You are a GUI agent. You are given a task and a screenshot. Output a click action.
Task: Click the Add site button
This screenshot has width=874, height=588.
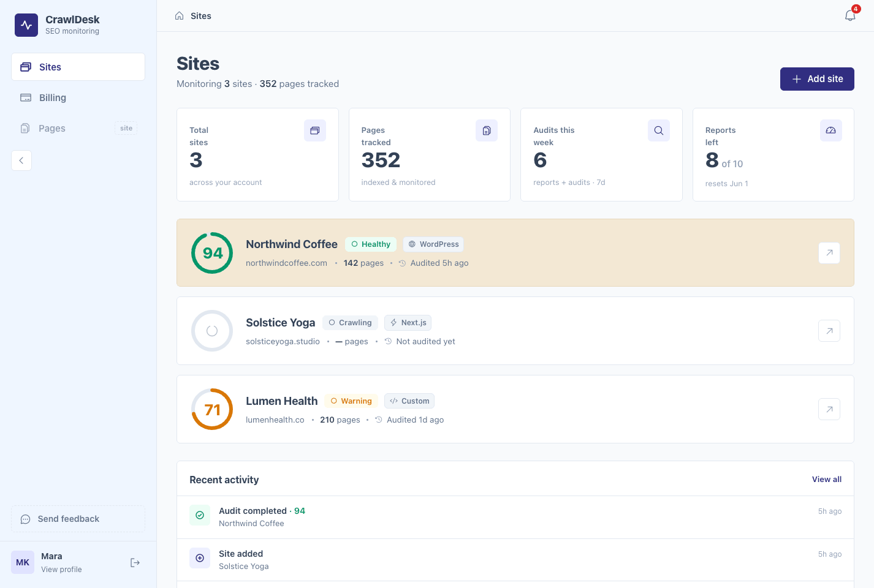[817, 79]
